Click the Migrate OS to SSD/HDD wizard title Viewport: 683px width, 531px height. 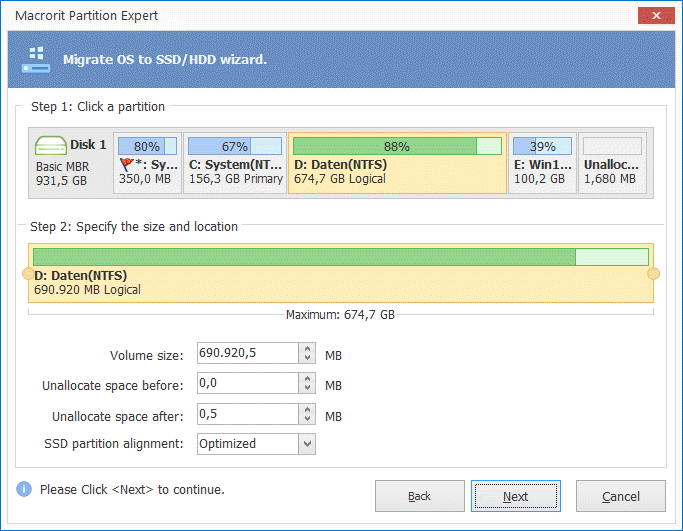[x=165, y=59]
